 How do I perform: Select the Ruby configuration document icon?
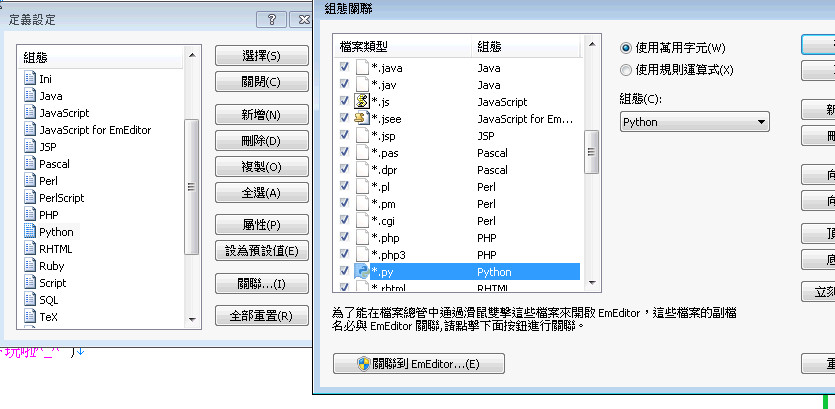28,266
